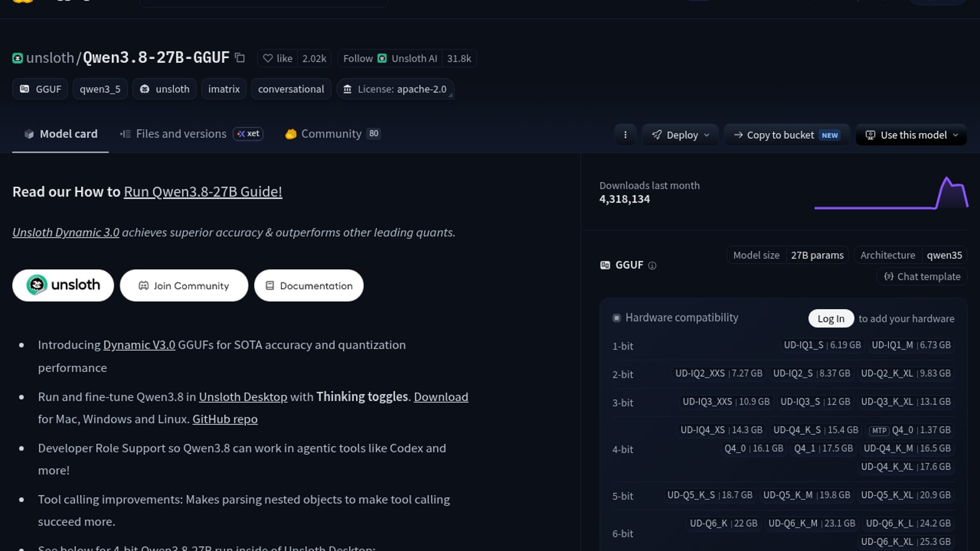Open the Qwen3.8-27B-GGUF model title link
Viewport: 980px width, 551px height.
[x=156, y=58]
